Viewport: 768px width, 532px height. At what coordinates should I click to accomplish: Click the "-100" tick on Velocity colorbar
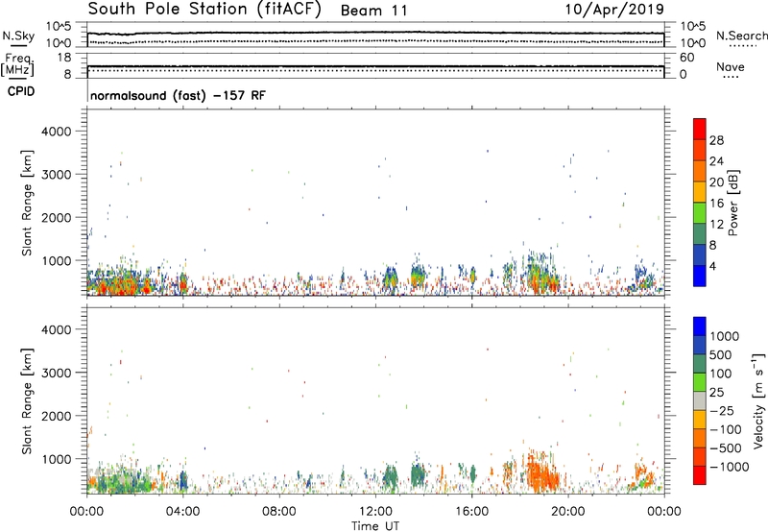[726, 429]
